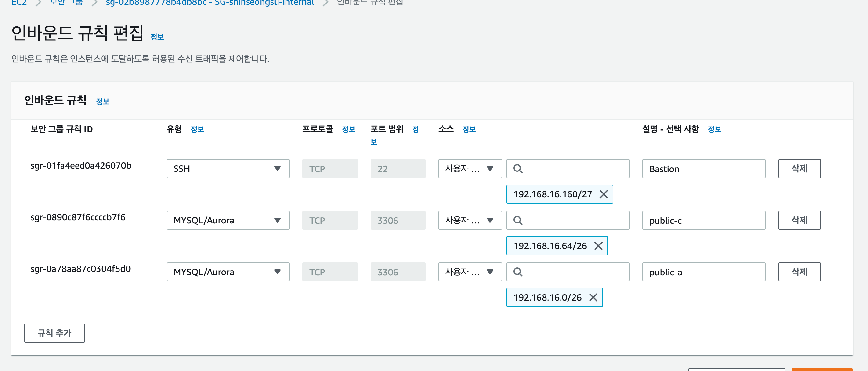Click search icon in public-c rule source field

[517, 220]
